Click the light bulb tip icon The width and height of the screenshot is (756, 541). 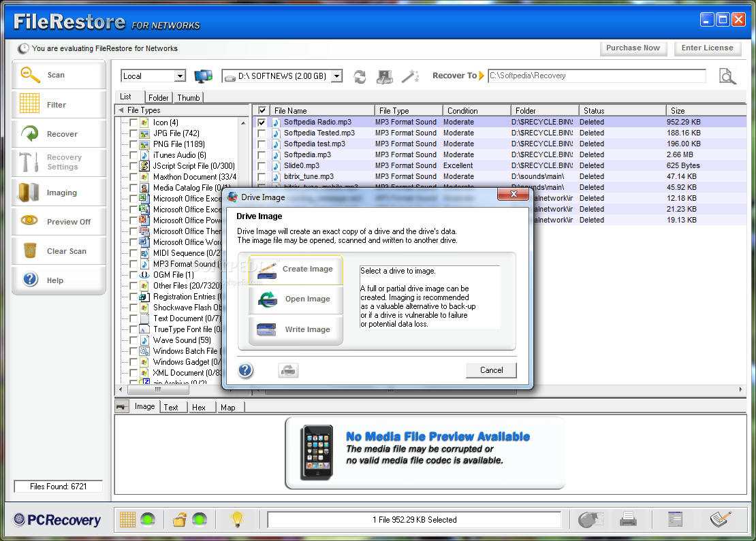pos(237,519)
